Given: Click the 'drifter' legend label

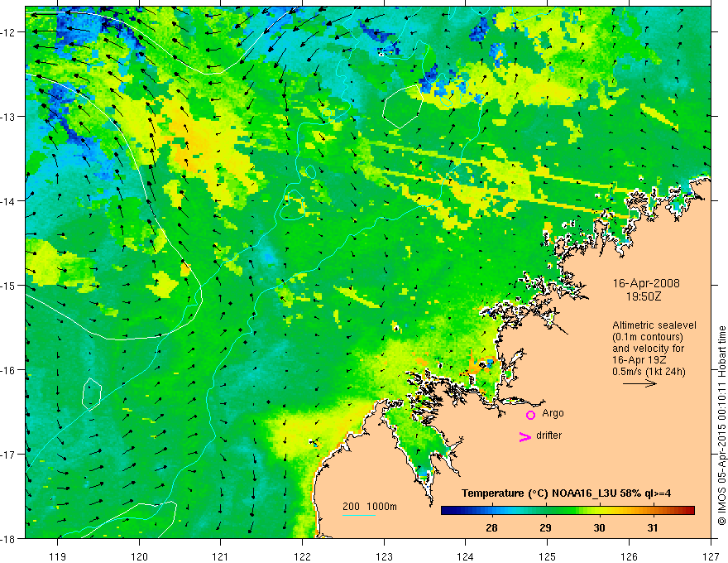Looking at the screenshot, I should pyautogui.click(x=548, y=435).
